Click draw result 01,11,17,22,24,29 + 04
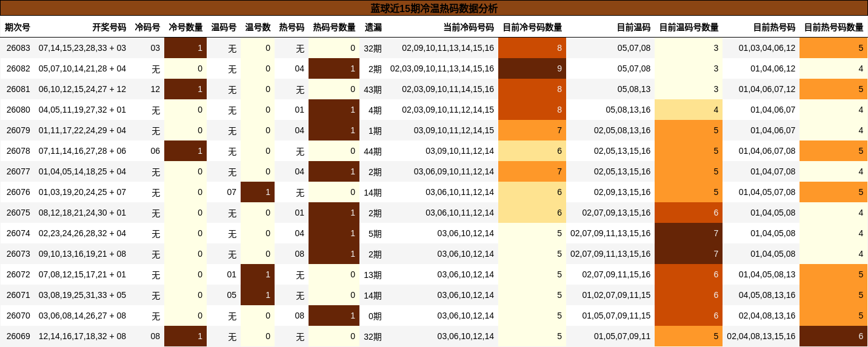 (x=82, y=130)
